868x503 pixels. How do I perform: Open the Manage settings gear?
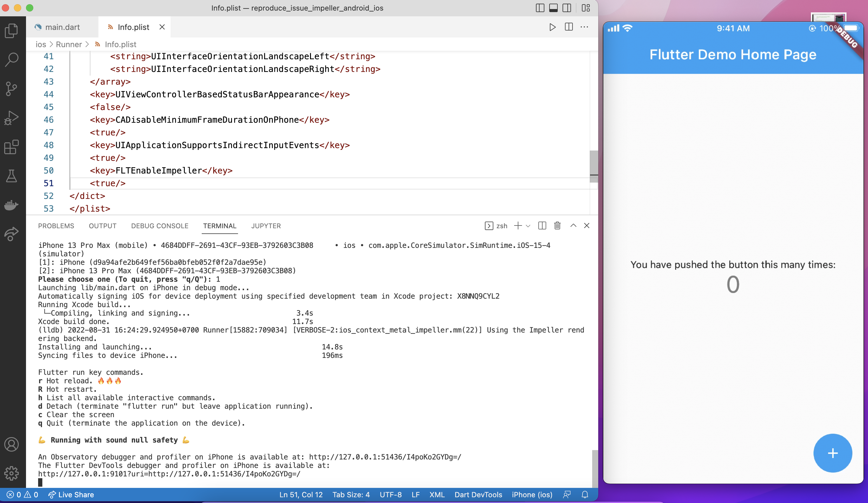point(12,473)
